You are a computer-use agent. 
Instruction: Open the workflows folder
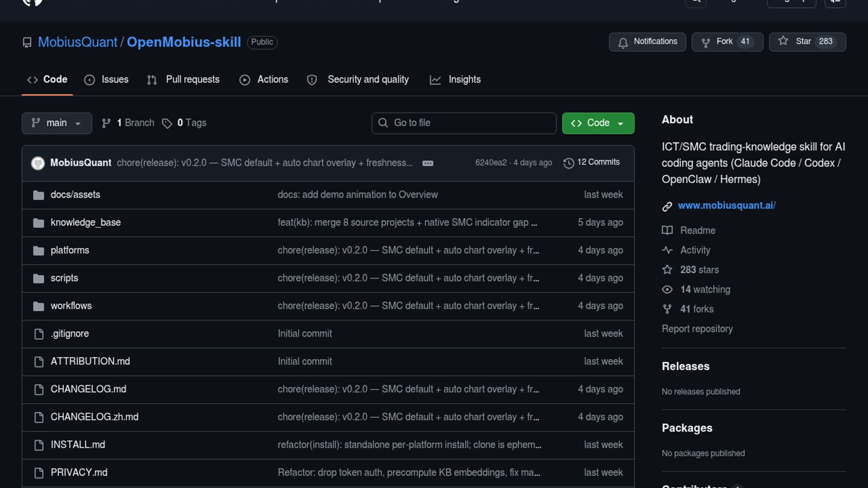(x=71, y=306)
